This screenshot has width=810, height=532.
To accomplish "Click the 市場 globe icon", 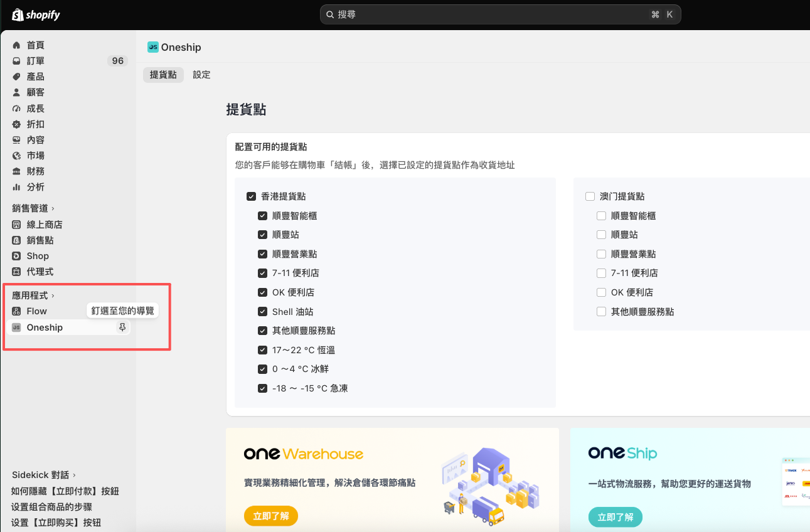I will point(16,156).
